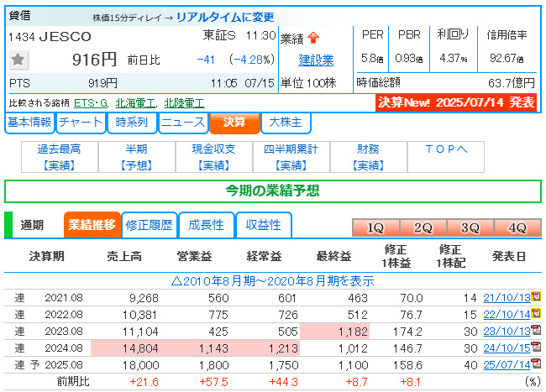546x392 pixels.
Task: Click the PER 5.8倍 value
Action: pyautogui.click(x=372, y=58)
